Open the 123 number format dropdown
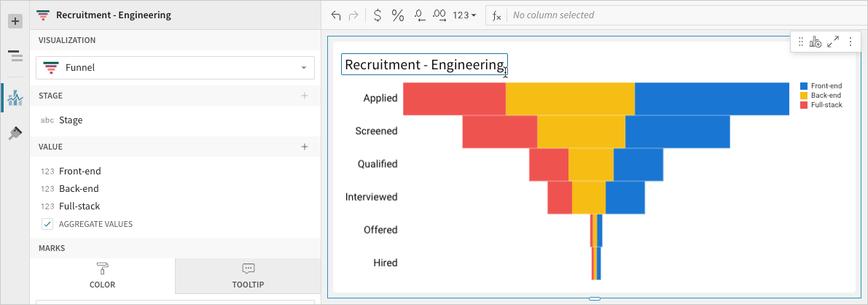The image size is (868, 305). [x=464, y=15]
